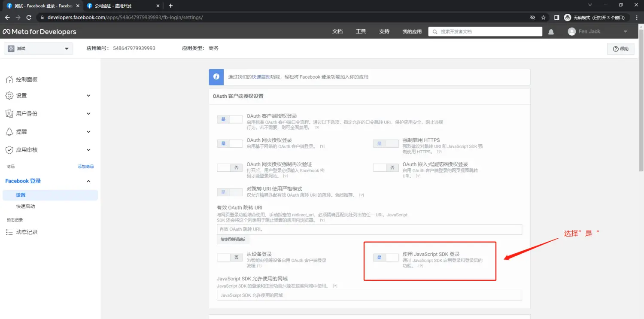Click help icon next to OAuth 客户端授权登录 description
Image resolution: width=644 pixels, height=319 pixels.
tap(317, 128)
